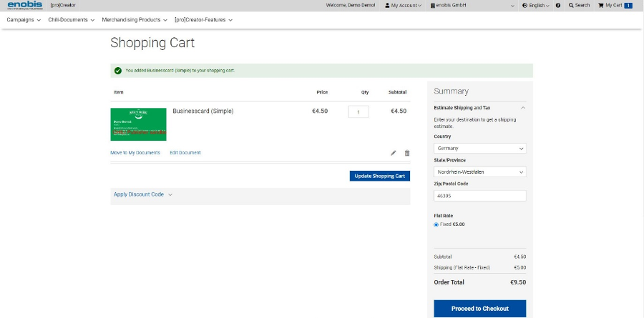This screenshot has width=644, height=318.
Task: Click Proceed to Checkout
Action: [x=479, y=309]
